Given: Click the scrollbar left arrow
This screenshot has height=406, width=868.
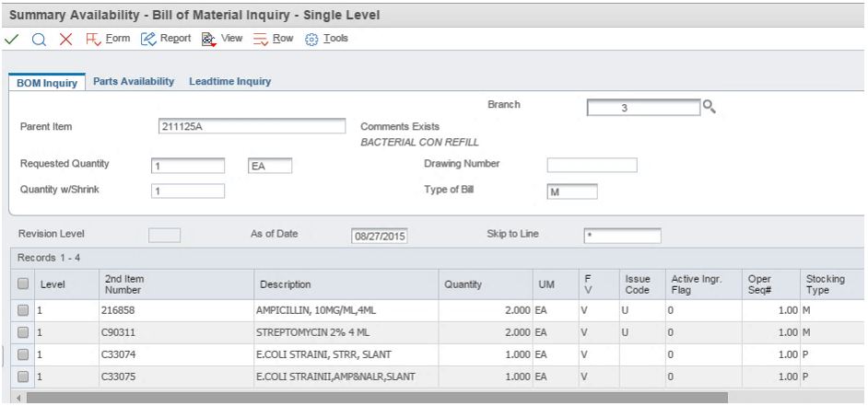Looking at the screenshot, I should pyautogui.click(x=18, y=398).
